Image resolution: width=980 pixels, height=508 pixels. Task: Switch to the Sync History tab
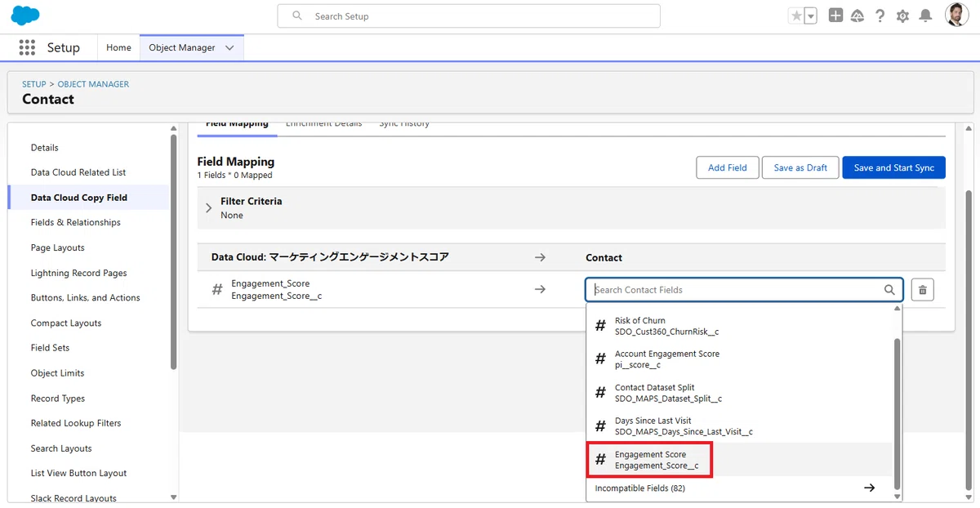403,124
